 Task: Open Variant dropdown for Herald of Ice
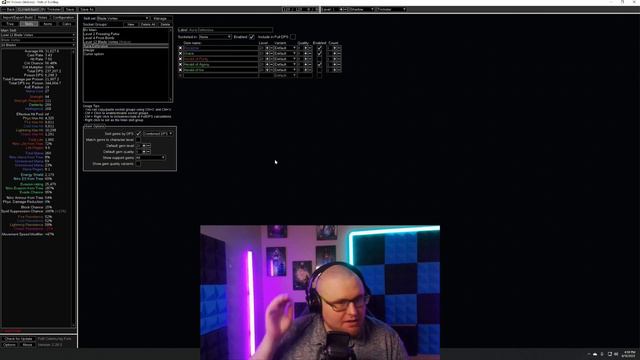(x=285, y=70)
